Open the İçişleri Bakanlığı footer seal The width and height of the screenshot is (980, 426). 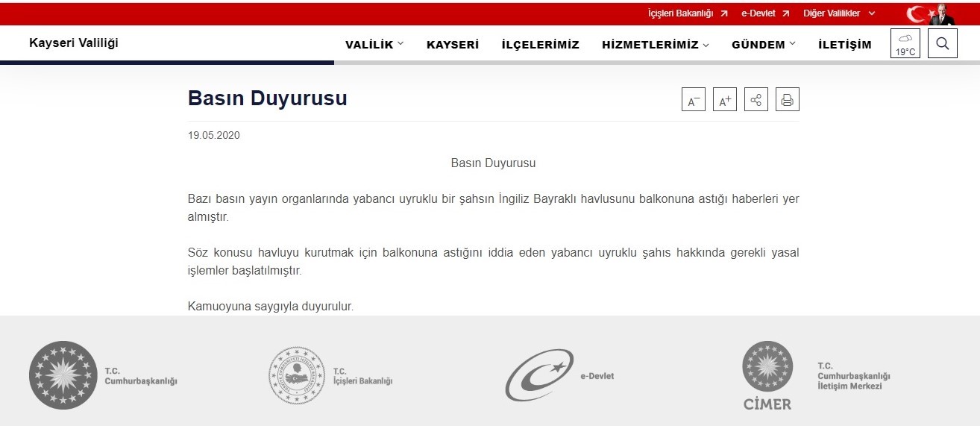coord(296,375)
